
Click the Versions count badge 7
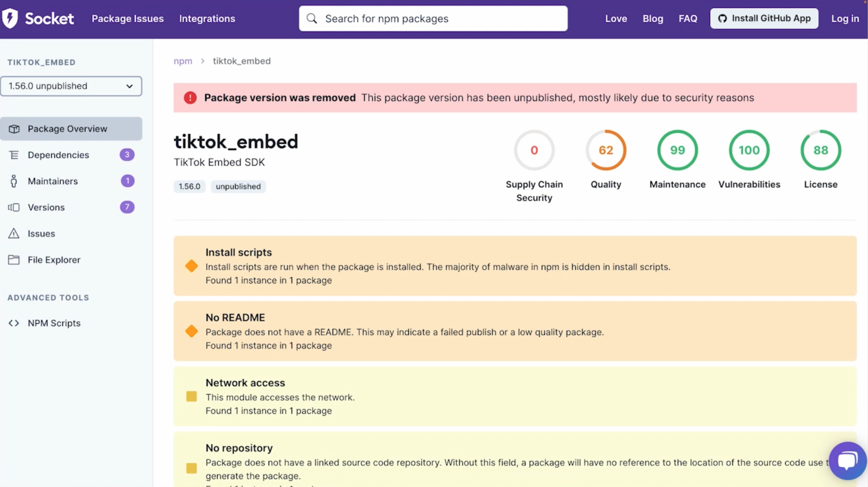[127, 207]
